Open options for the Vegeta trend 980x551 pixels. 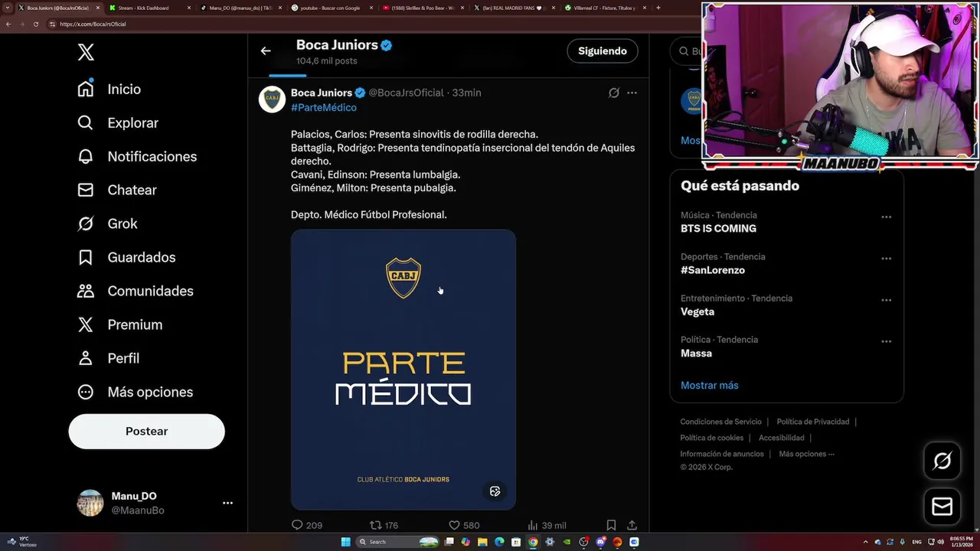pos(886,300)
